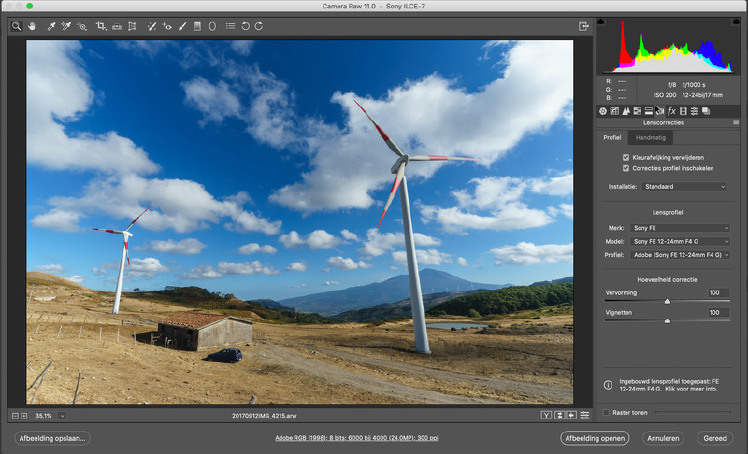Image resolution: width=748 pixels, height=454 pixels.
Task: Click the Gereed button
Action: tap(715, 438)
